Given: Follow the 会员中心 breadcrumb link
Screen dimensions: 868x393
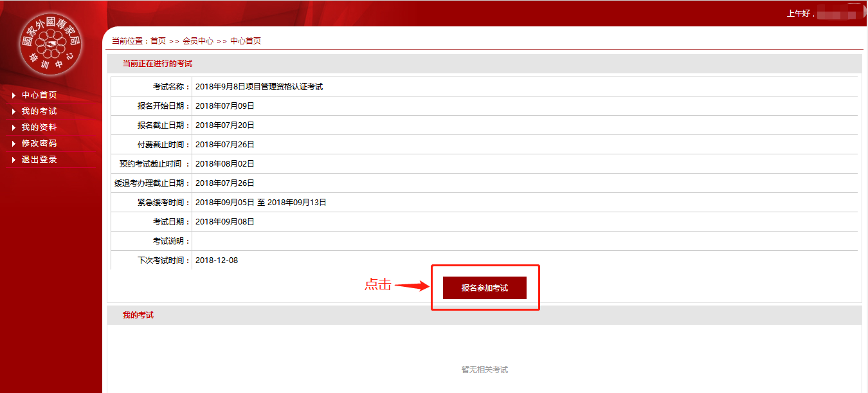Looking at the screenshot, I should 198,41.
